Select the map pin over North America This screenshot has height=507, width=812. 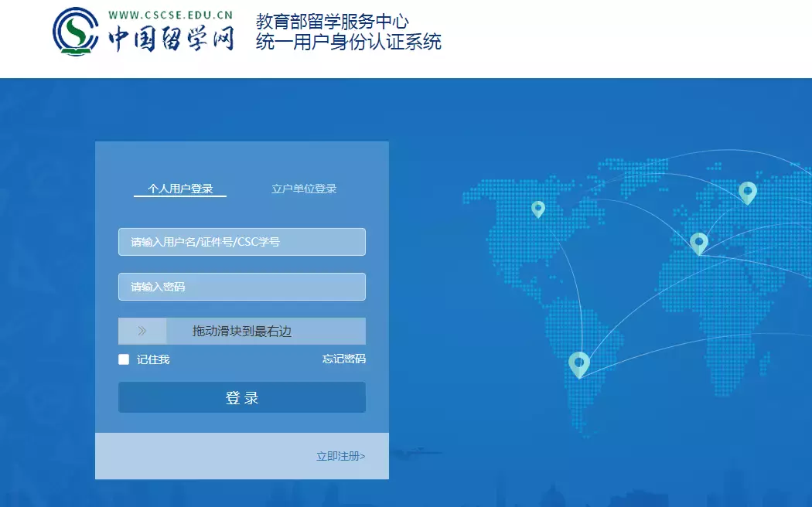click(x=539, y=209)
